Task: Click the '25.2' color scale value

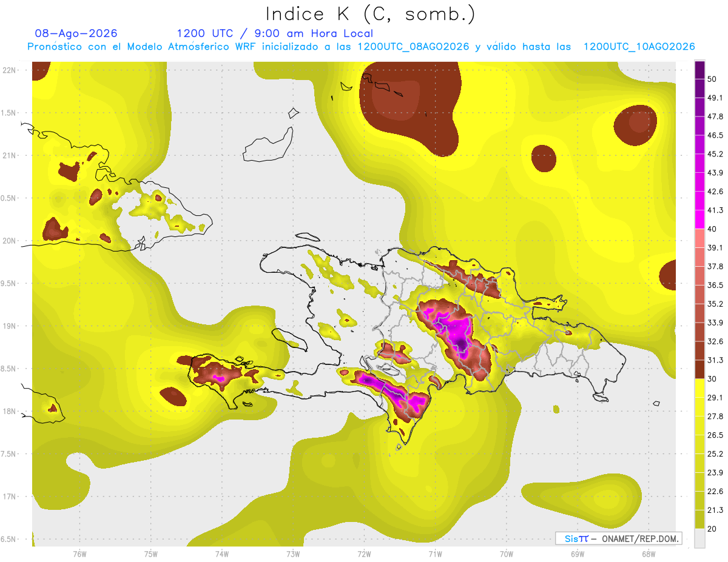Action: tap(715, 453)
